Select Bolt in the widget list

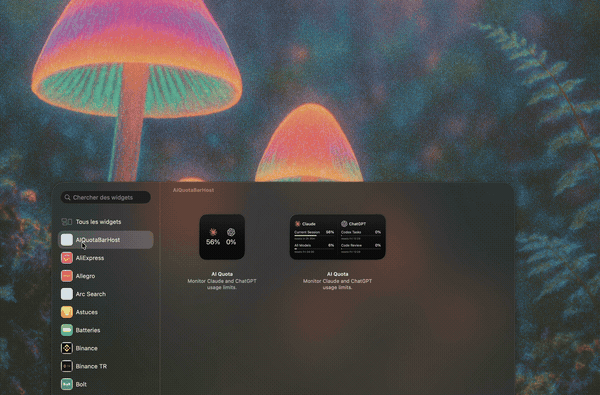pos(106,384)
